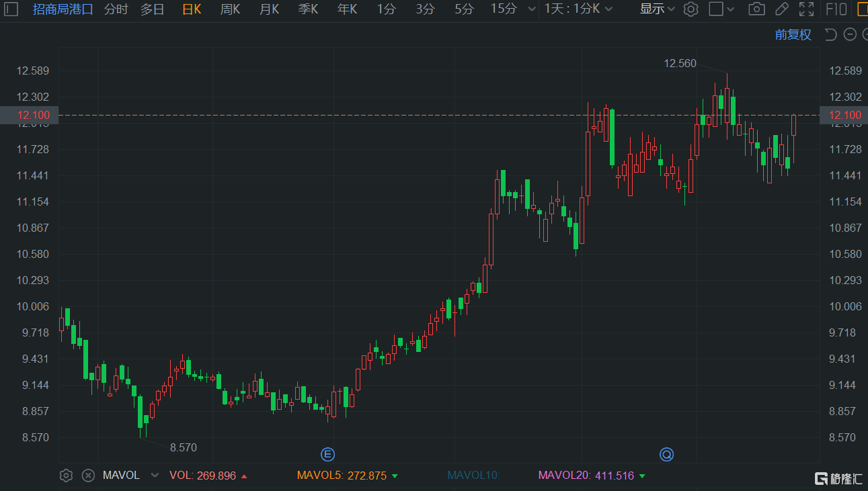Switch to the 周K tab

tap(230, 9)
